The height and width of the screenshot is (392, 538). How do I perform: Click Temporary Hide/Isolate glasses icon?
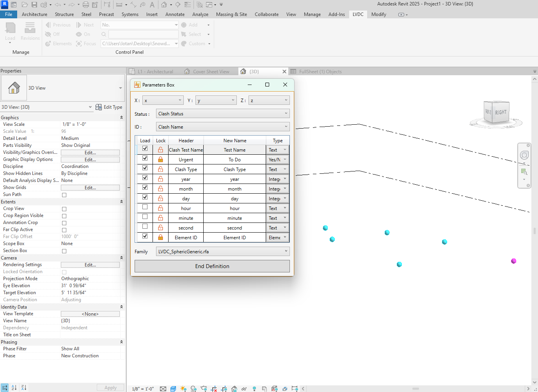[244, 388]
